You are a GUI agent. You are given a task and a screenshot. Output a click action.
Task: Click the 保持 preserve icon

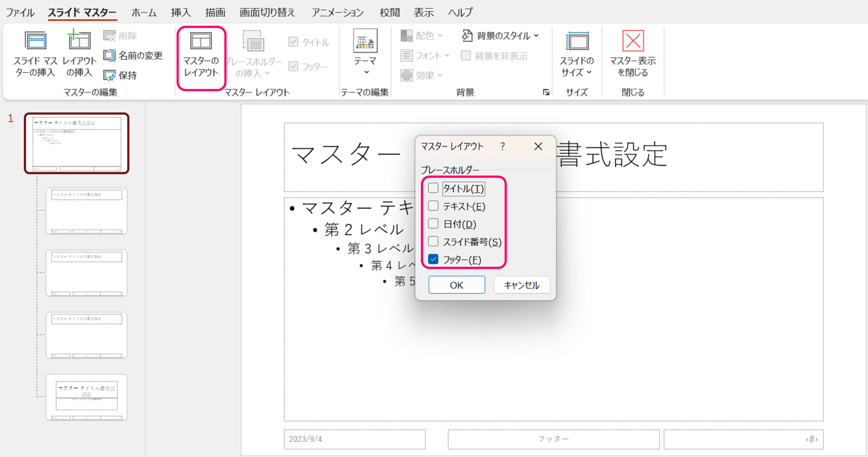(x=109, y=75)
